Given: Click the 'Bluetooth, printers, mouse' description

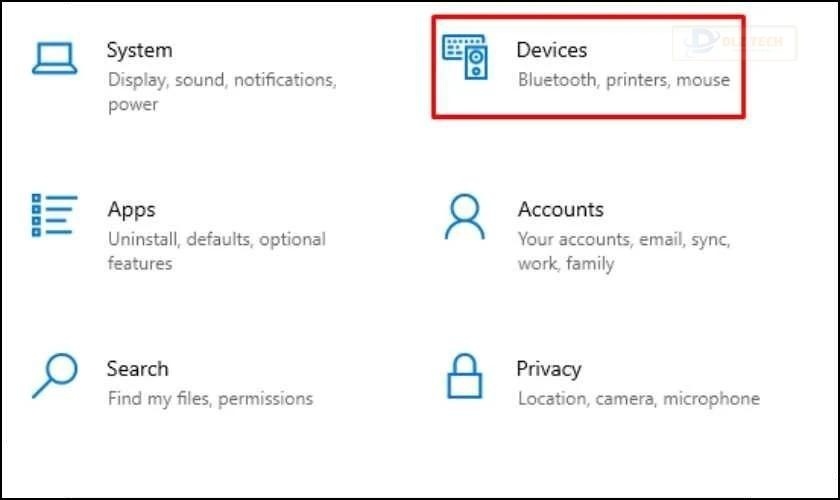Looking at the screenshot, I should (624, 79).
